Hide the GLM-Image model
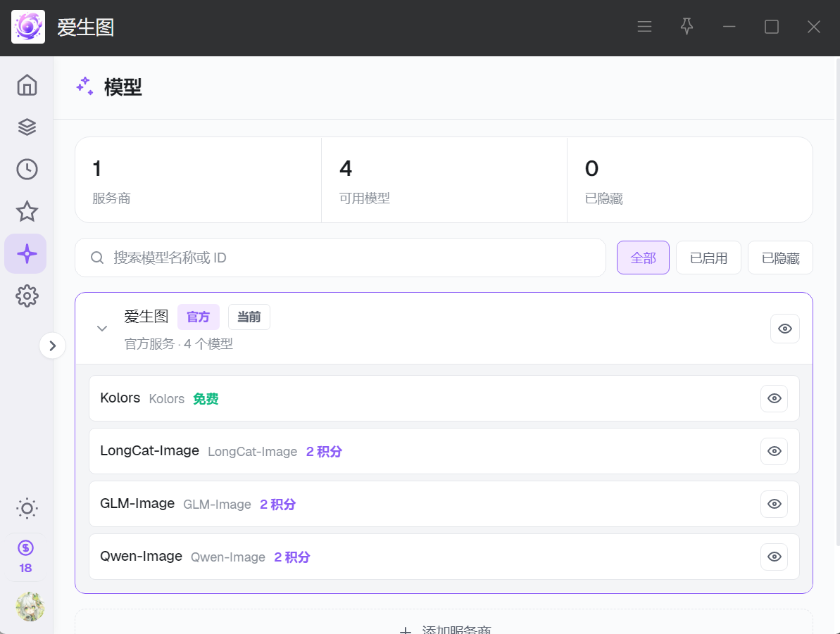Screen dimensions: 840x634 tap(774, 504)
